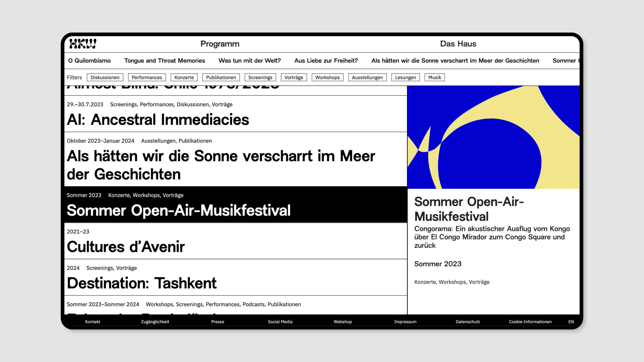
Task: Toggle the Screenings filter
Action: point(260,77)
